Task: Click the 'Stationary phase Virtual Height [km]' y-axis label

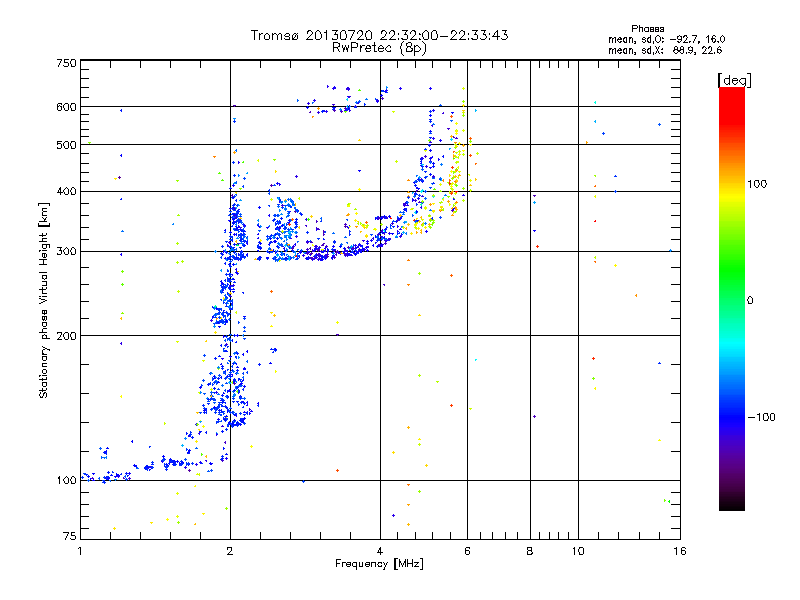Action: pos(43,300)
